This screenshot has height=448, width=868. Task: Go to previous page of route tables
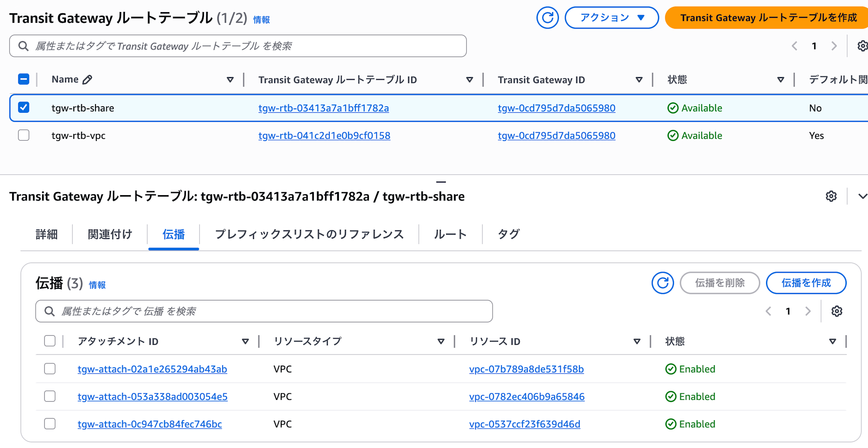coord(794,46)
